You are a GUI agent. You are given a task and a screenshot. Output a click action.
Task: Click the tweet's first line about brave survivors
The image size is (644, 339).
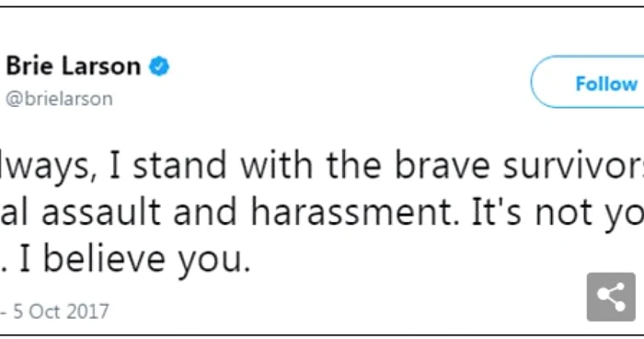pos(322,166)
